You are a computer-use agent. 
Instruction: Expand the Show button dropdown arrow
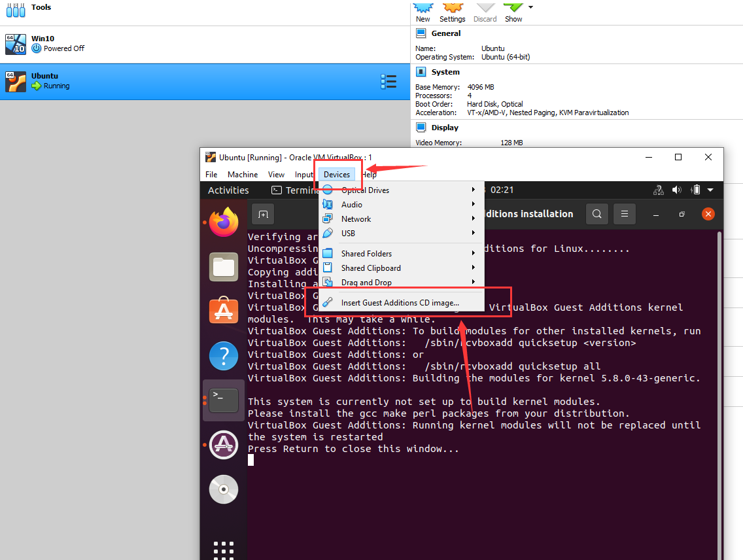[530, 7]
